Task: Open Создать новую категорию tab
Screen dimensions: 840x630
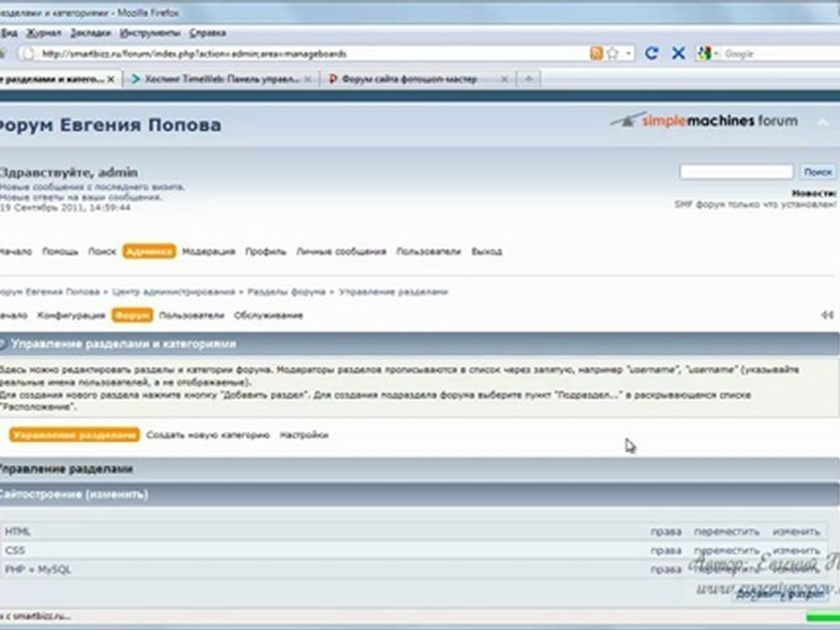Action: point(208,435)
